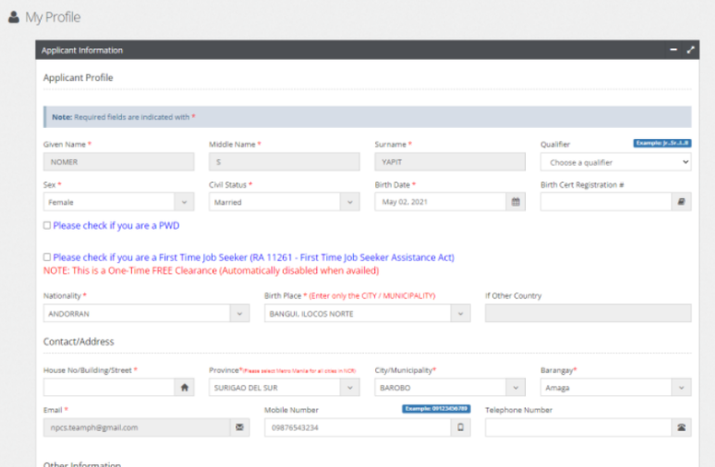
Task: Click the home icon beside House No field
Action: click(184, 388)
